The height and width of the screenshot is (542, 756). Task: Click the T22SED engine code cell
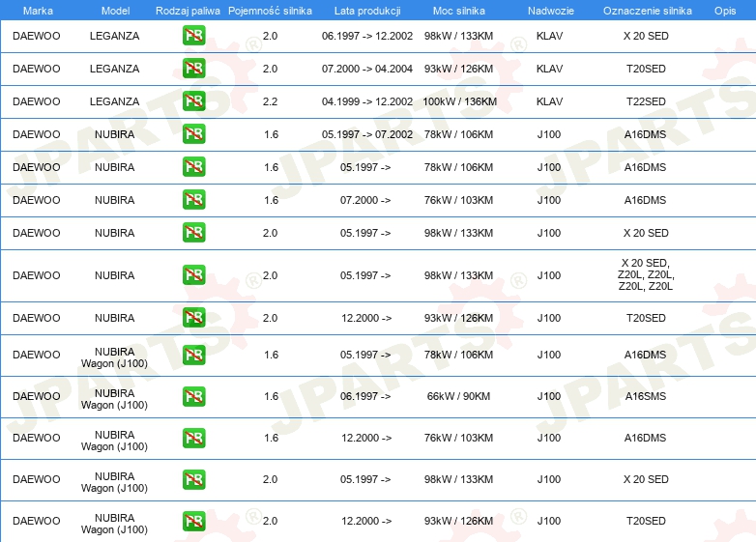point(645,101)
